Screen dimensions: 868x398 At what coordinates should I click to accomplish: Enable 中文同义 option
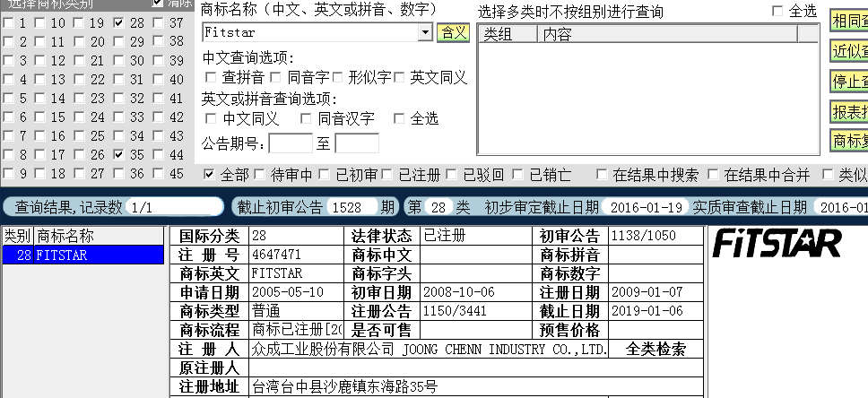[x=211, y=118]
